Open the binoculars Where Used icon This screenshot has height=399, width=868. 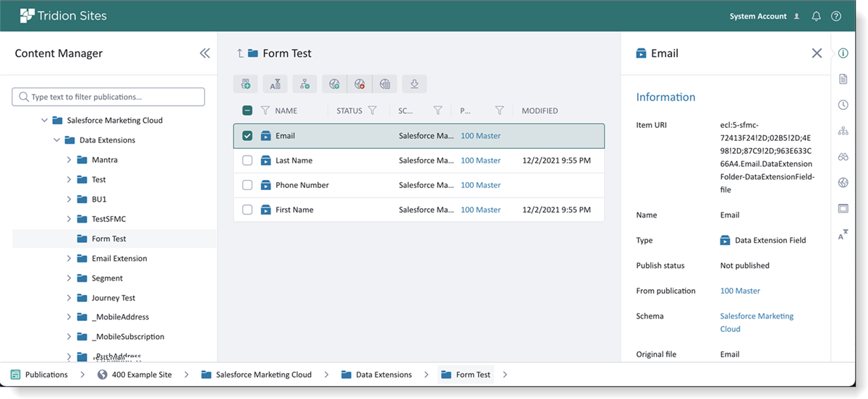(843, 157)
